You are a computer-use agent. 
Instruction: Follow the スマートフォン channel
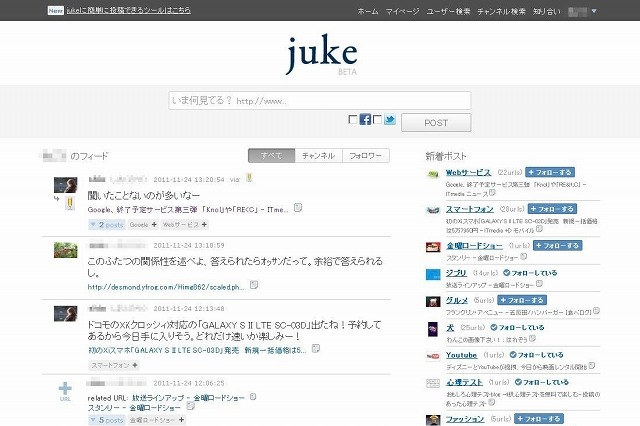tap(552, 209)
